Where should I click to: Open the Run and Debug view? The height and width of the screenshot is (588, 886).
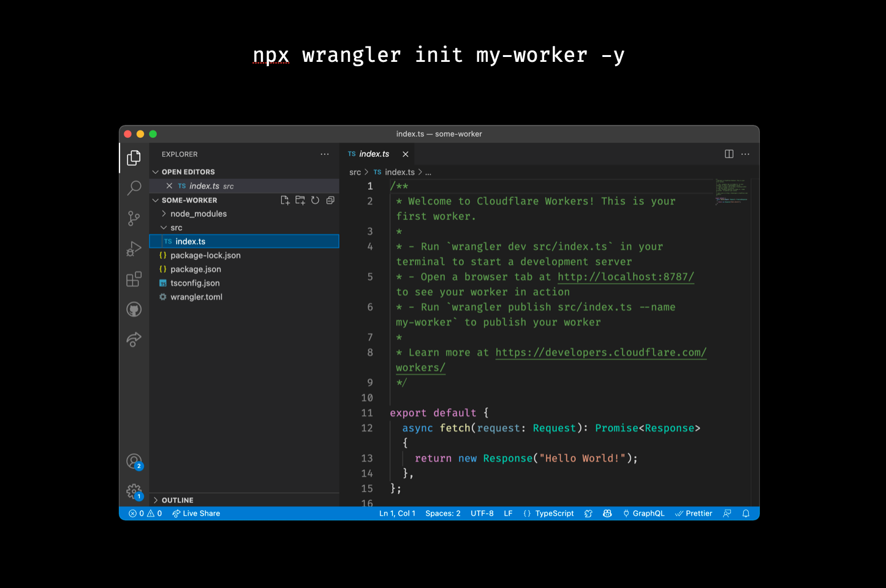[x=134, y=249]
